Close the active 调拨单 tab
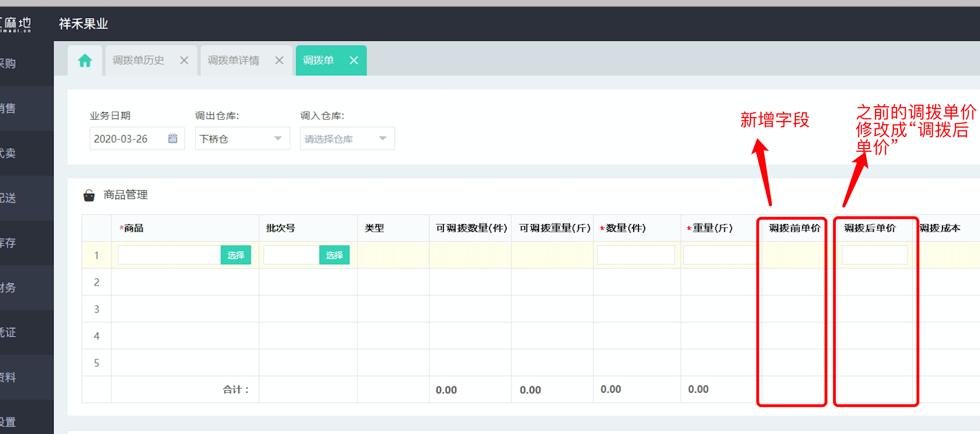Image resolution: width=980 pixels, height=434 pixels. (353, 60)
